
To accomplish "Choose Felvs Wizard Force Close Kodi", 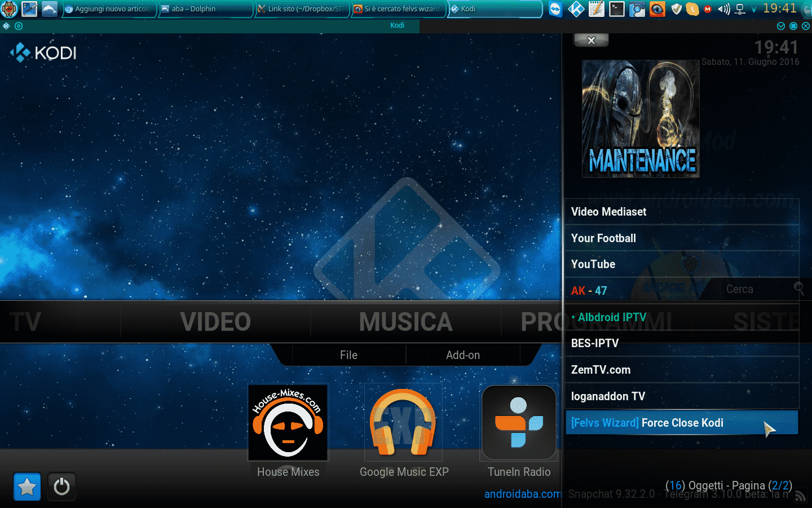I will click(x=682, y=423).
